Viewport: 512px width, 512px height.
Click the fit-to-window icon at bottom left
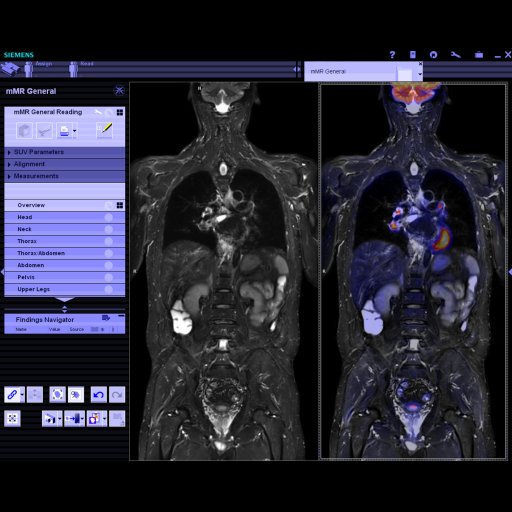[12, 418]
